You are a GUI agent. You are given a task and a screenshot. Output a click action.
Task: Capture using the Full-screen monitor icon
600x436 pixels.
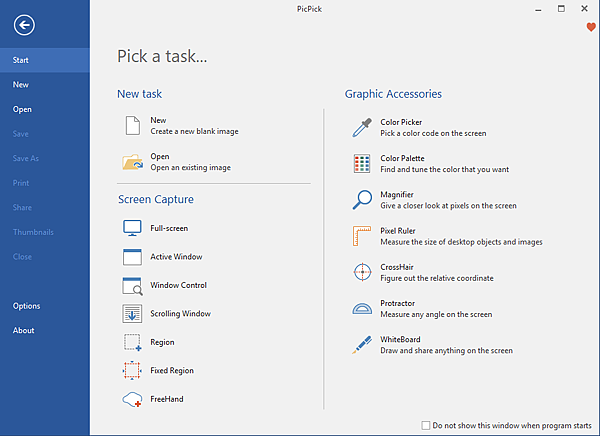point(133,228)
